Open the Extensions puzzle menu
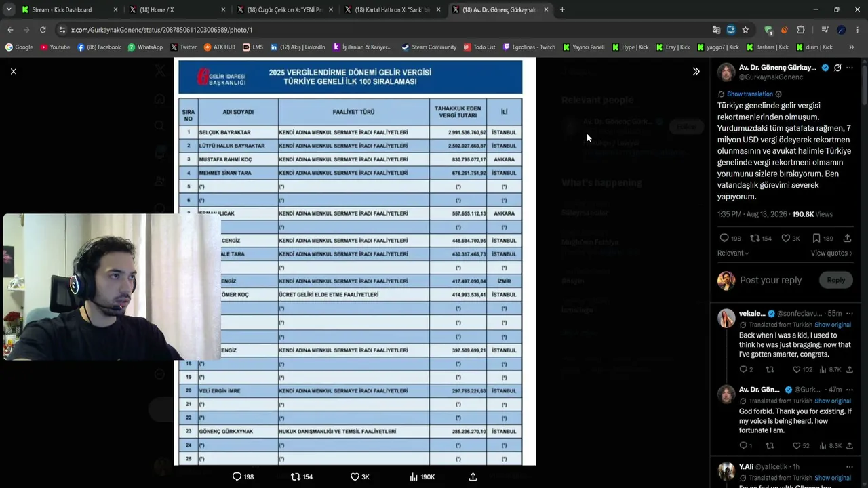The image size is (868, 488). coord(801,30)
